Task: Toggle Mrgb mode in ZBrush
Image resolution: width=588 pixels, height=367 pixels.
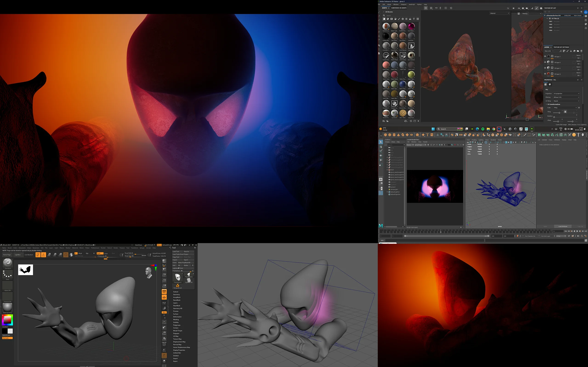Action: pyautogui.click(x=80, y=253)
